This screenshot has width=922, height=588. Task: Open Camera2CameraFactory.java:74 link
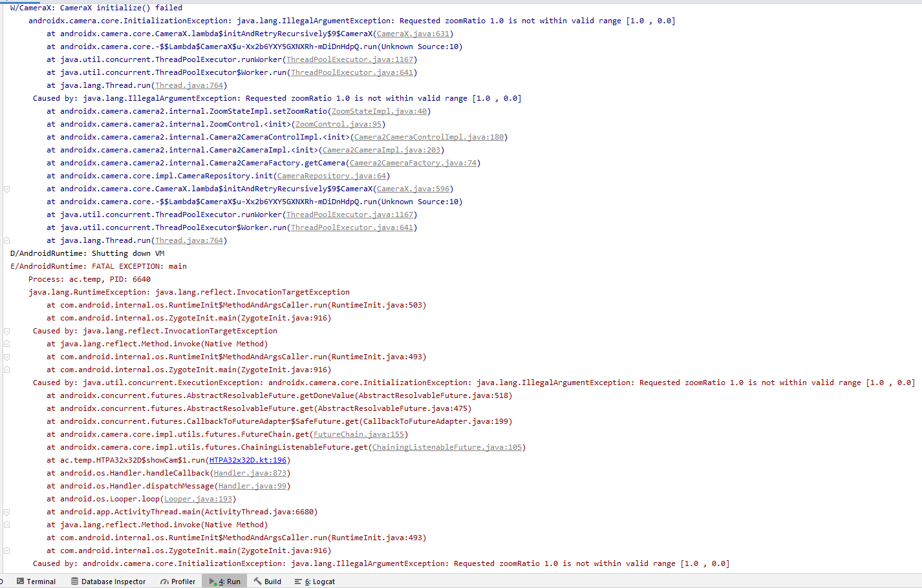click(x=413, y=163)
